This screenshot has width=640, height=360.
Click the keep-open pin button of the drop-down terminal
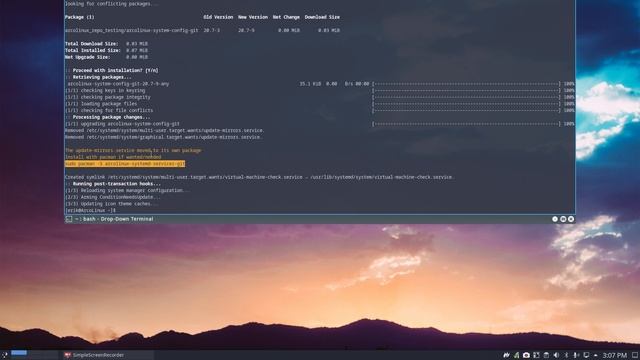555,219
